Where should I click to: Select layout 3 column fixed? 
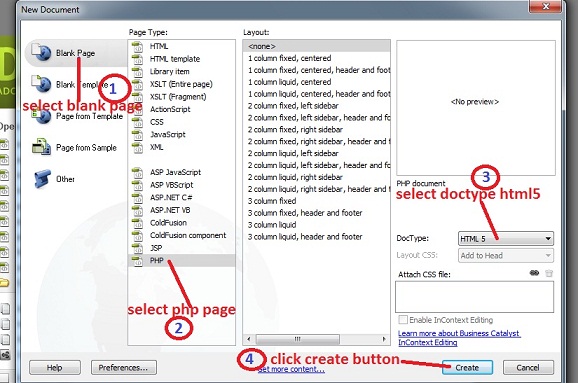pos(317,201)
